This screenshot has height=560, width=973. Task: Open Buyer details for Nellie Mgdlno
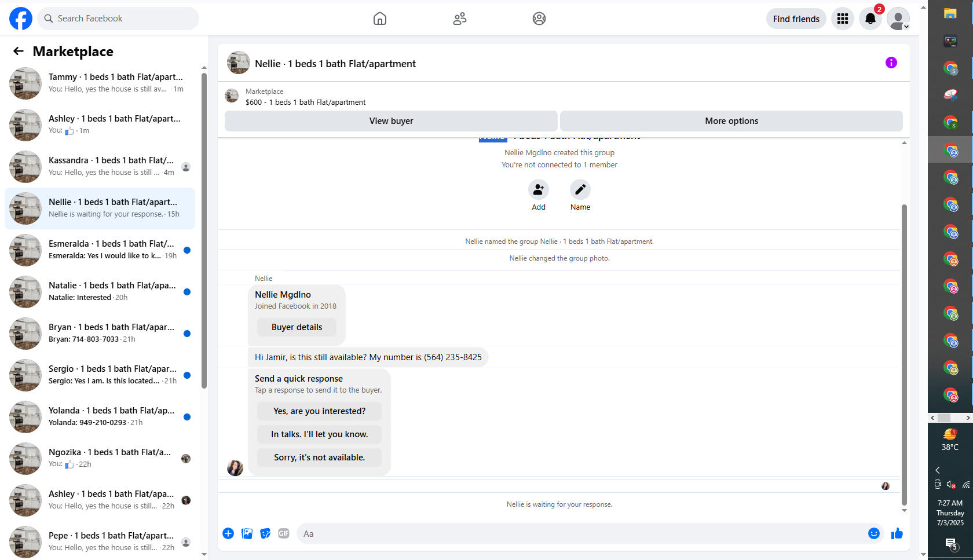click(x=297, y=327)
